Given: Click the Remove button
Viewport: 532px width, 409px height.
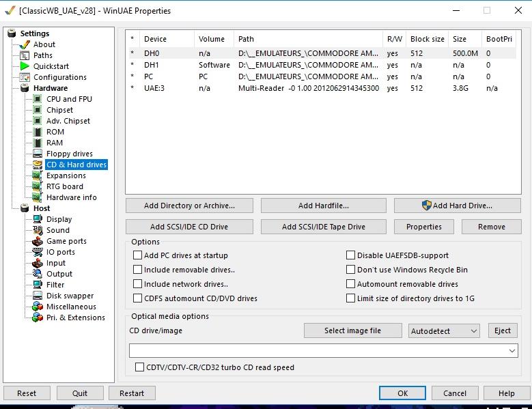Looking at the screenshot, I should coord(491,227).
